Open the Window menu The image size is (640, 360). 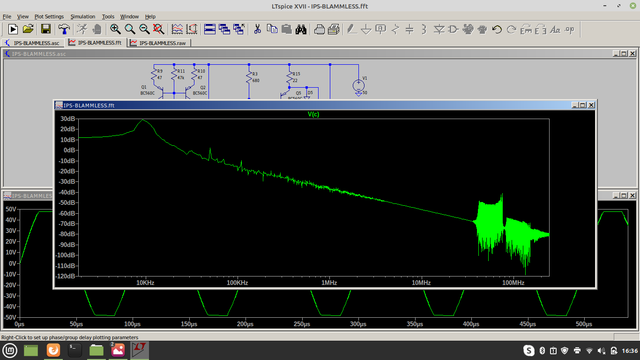pyautogui.click(x=129, y=16)
